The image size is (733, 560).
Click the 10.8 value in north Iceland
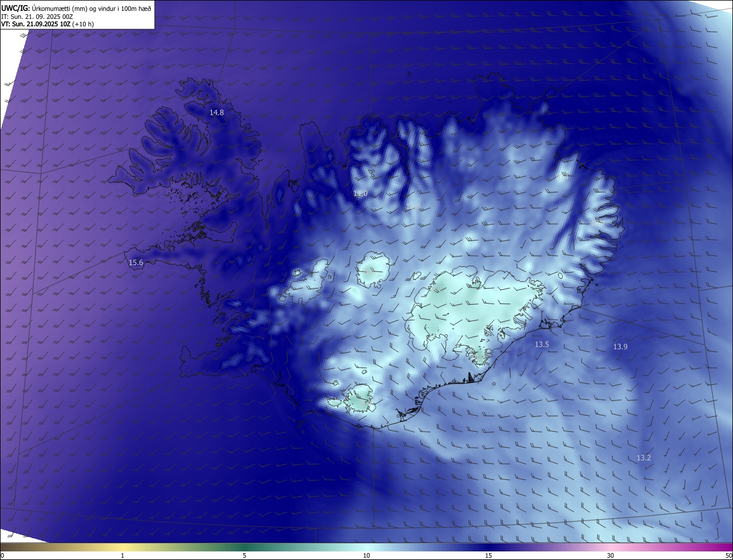coord(413,207)
